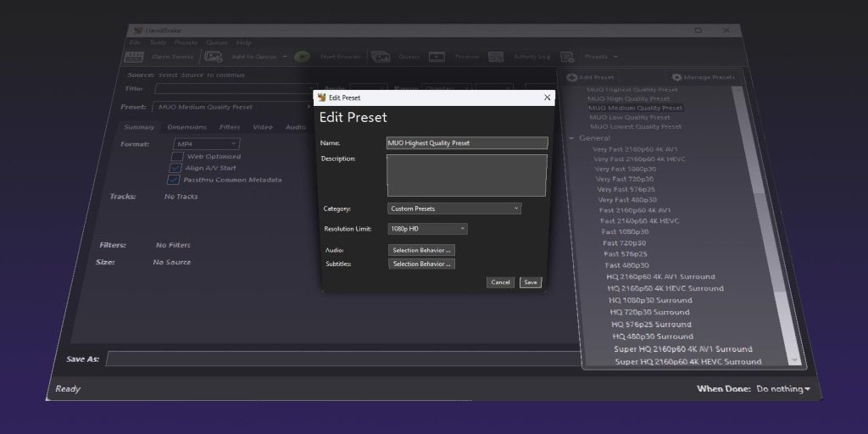Select Fast 1080p30 preset
This screenshot has width=868, height=434.
click(625, 232)
